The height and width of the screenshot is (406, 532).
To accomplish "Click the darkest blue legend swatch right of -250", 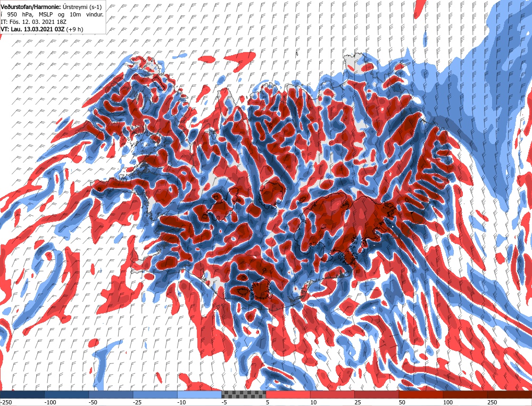I will tap(22, 394).
